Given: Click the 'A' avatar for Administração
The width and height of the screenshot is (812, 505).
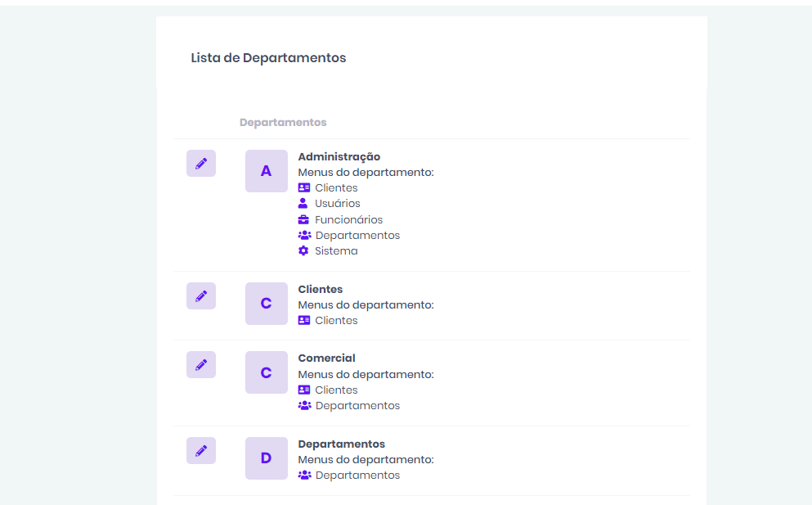Looking at the screenshot, I should [266, 171].
